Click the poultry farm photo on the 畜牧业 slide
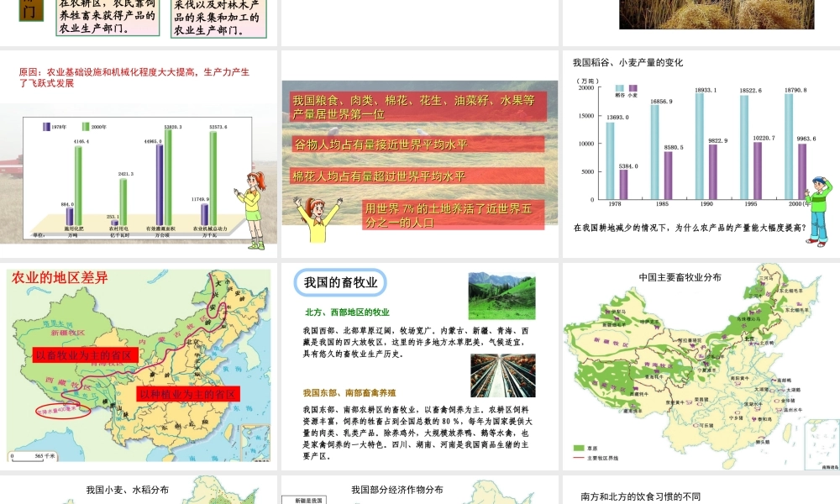The width and height of the screenshot is (840, 504). (503, 375)
